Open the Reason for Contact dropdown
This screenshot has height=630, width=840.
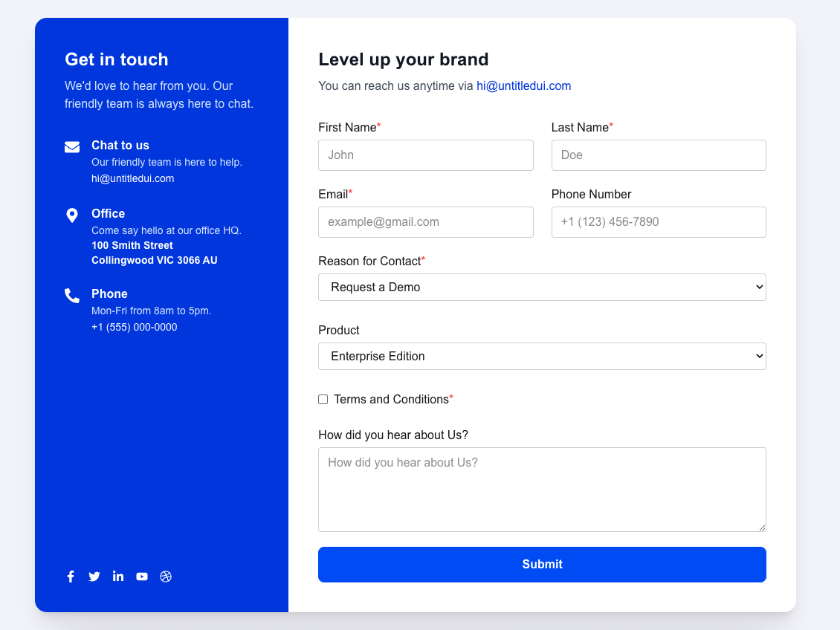coord(542,288)
